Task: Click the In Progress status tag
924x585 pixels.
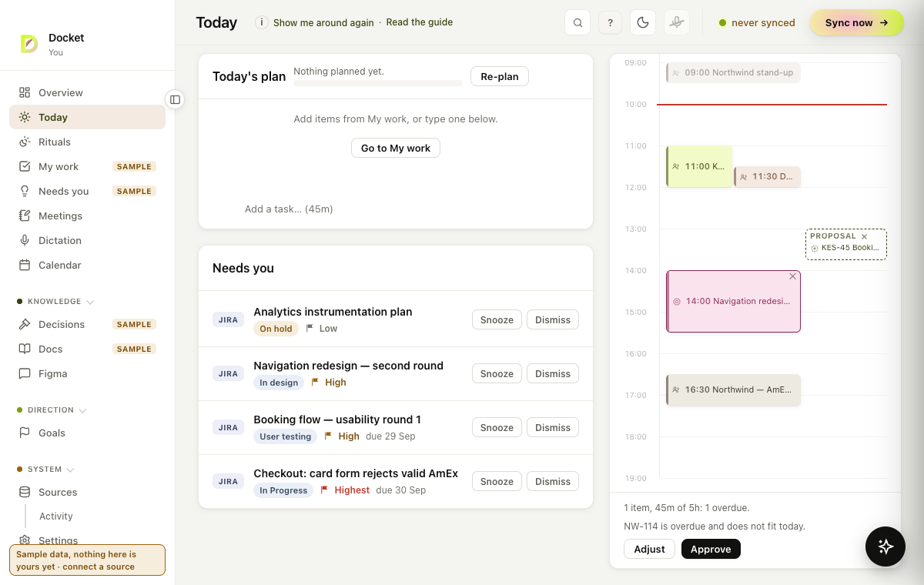Action: 283,490
